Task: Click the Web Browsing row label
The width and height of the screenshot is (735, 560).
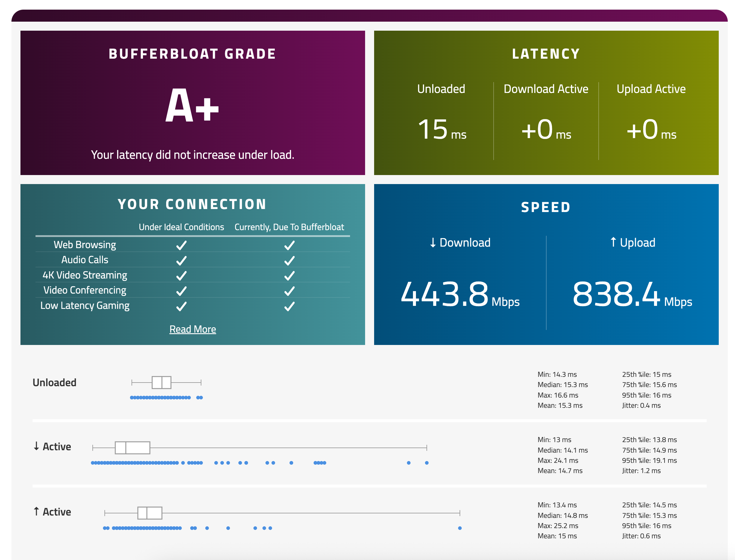Action: pos(85,245)
